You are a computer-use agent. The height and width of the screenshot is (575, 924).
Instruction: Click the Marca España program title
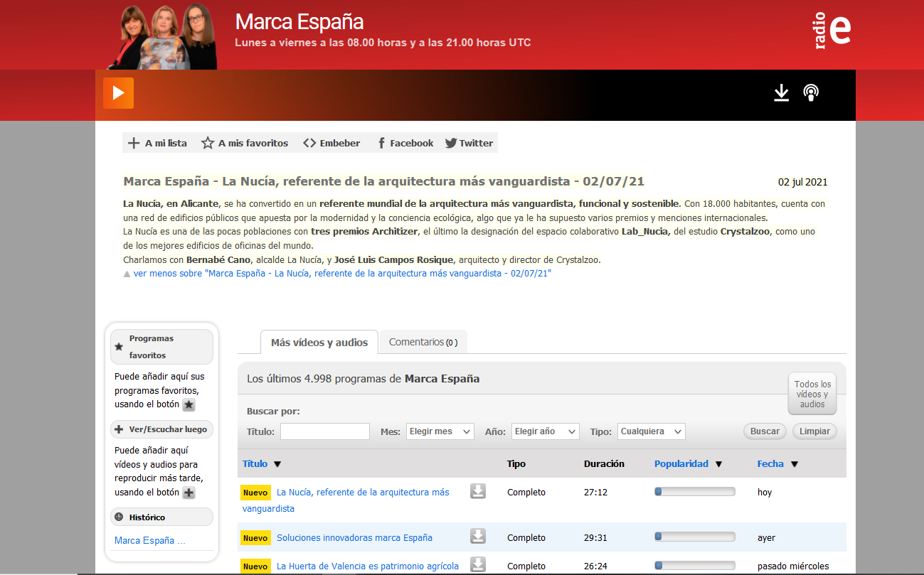[x=299, y=22]
